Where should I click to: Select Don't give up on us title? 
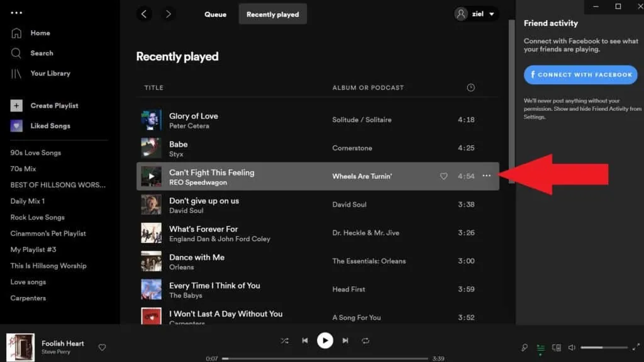(x=204, y=201)
